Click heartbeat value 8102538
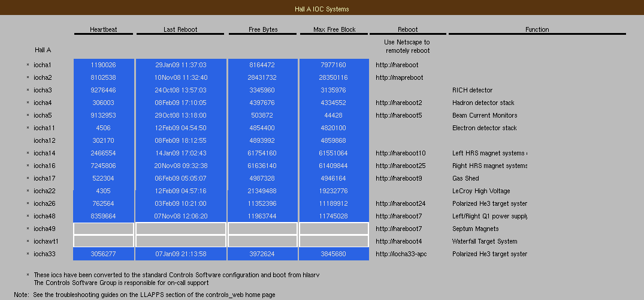This screenshot has width=644, height=300. pyautogui.click(x=104, y=77)
